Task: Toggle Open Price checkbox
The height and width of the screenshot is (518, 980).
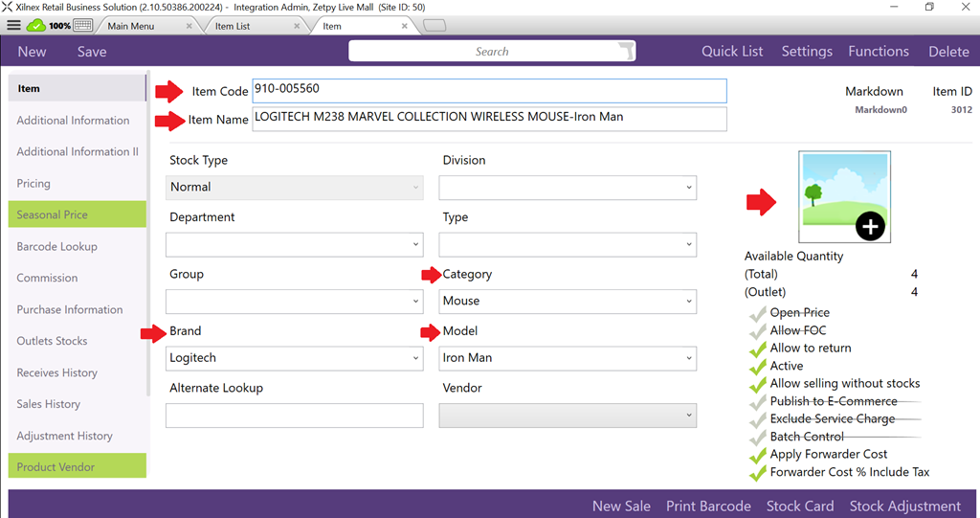Action: coord(758,313)
